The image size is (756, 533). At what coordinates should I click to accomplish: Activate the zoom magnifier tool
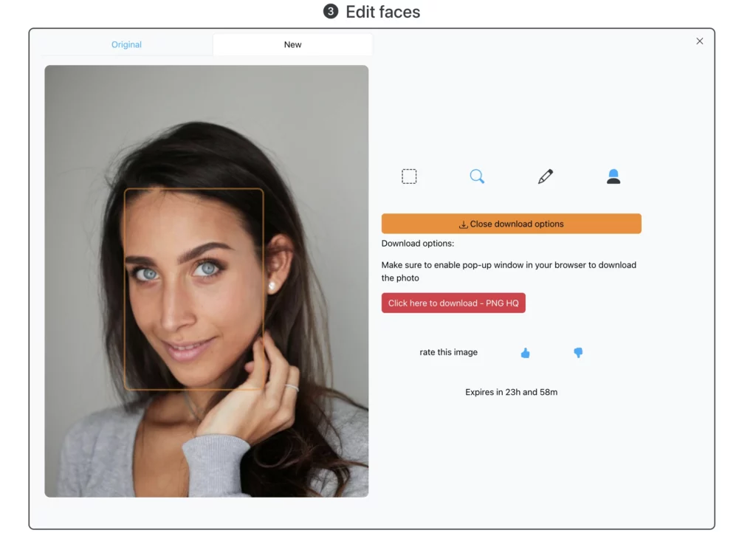pos(476,176)
